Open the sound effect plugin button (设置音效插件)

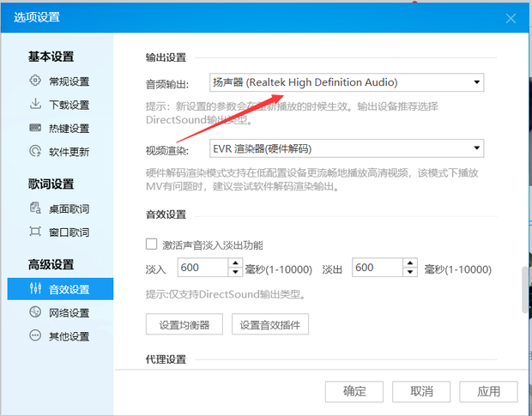[x=270, y=325]
